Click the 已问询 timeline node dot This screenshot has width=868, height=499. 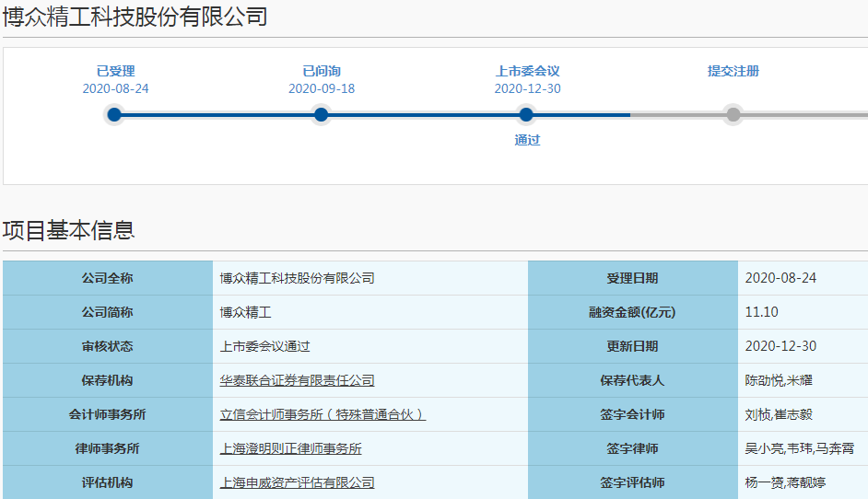(321, 115)
